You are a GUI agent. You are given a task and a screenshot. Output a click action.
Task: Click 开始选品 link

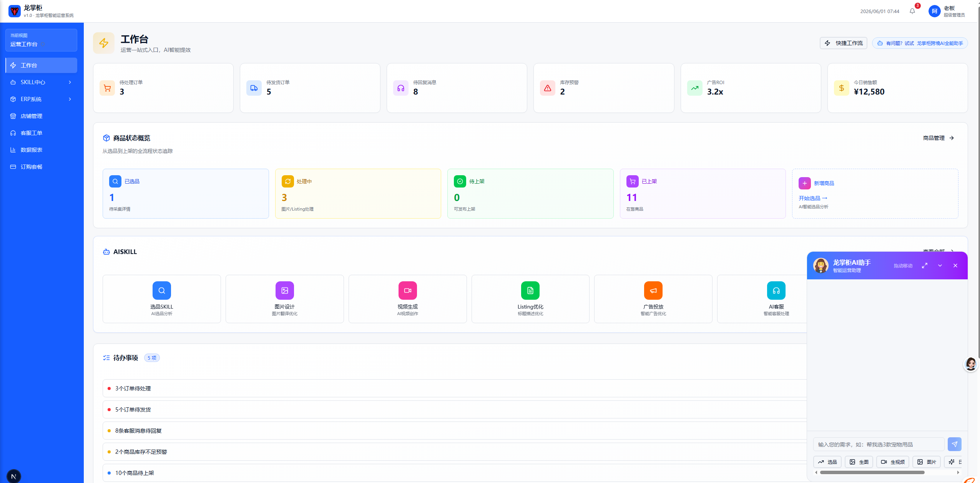tap(813, 198)
